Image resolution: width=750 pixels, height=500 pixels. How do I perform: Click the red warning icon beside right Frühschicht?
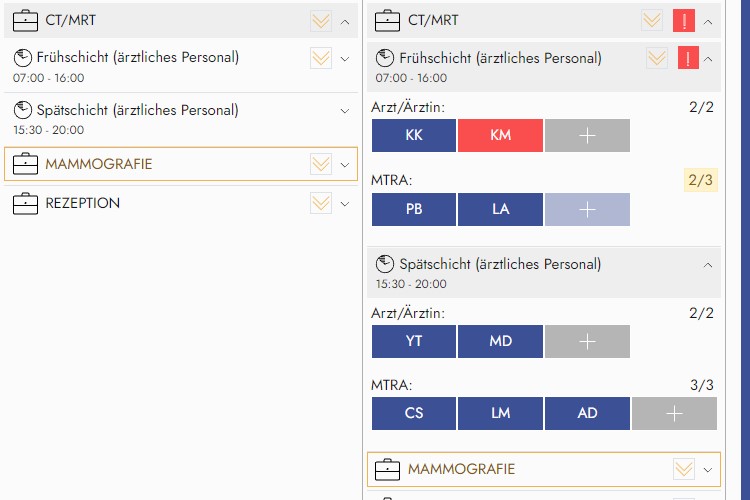click(688, 58)
